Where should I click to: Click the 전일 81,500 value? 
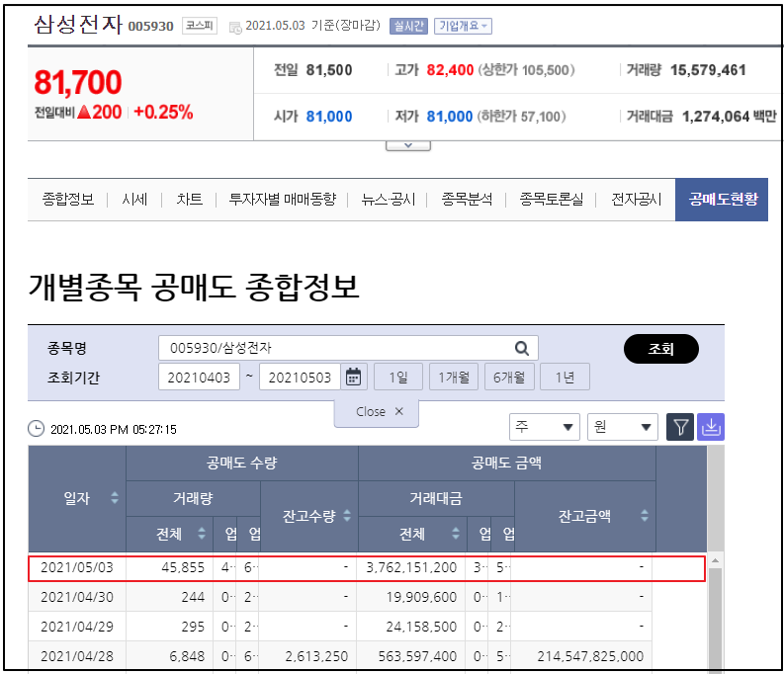click(x=328, y=70)
